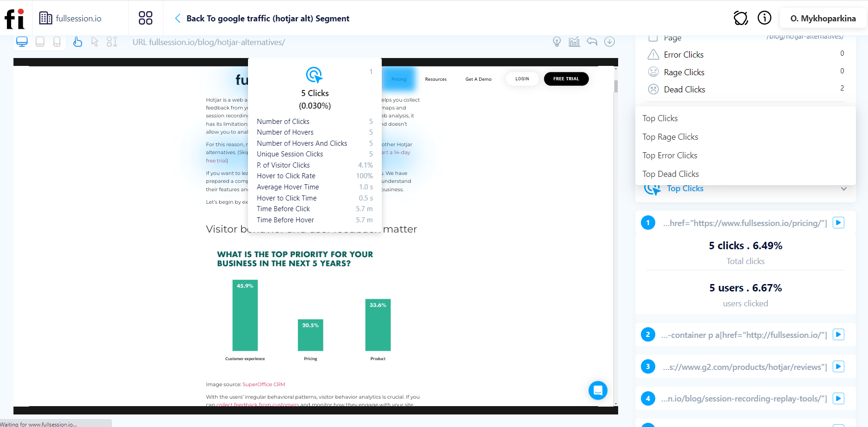Viewport: 868px width, 427px height.
Task: Click the Error Clicks warning triangle icon
Action: 653,54
